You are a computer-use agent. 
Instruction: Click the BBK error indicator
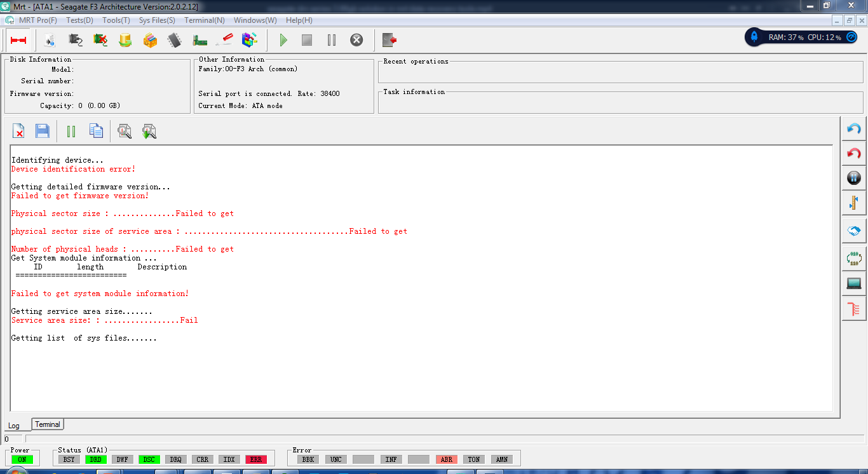point(308,459)
